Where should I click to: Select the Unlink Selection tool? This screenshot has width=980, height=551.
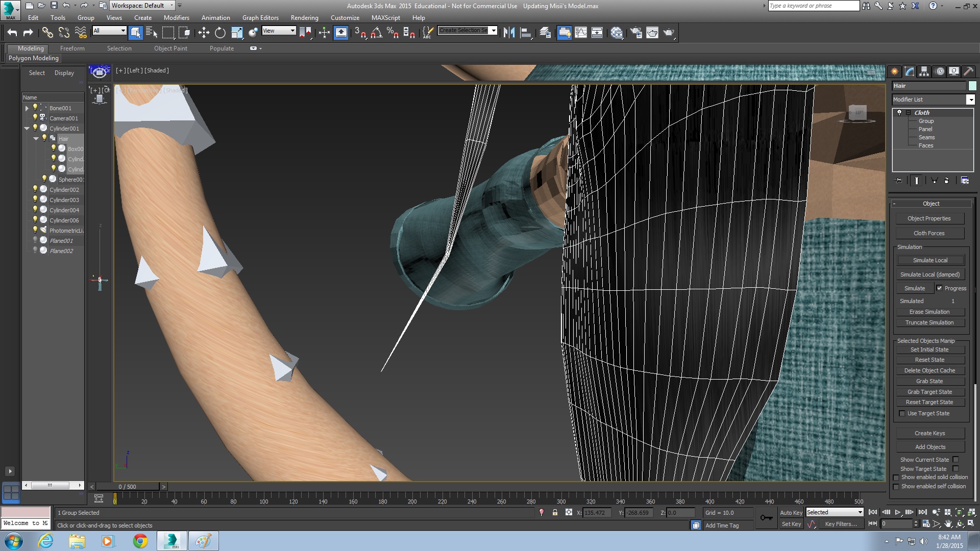pyautogui.click(x=64, y=33)
